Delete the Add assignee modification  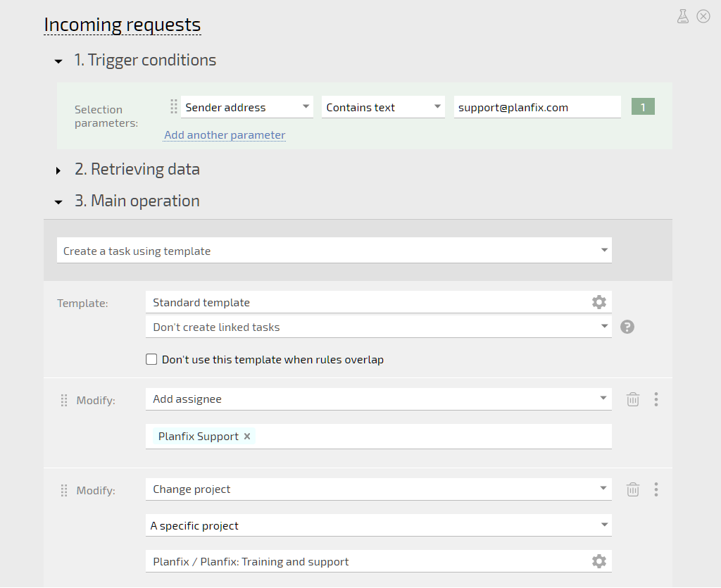pos(633,399)
